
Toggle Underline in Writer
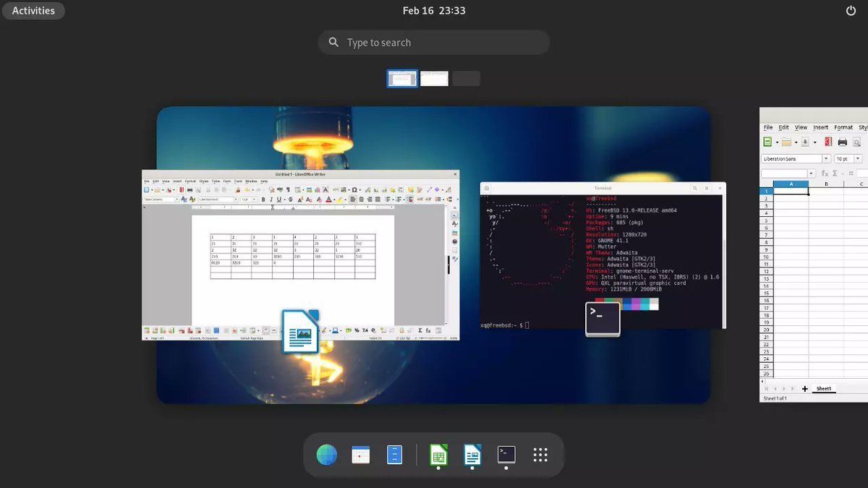click(279, 200)
